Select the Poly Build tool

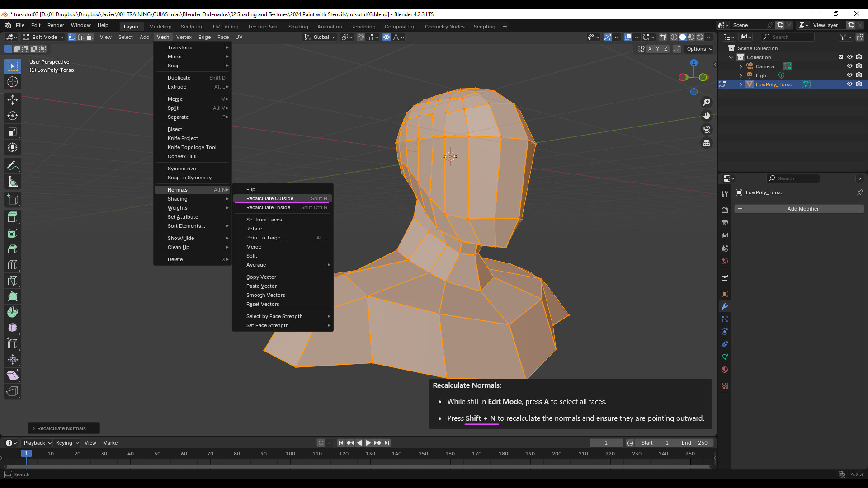click(x=13, y=296)
